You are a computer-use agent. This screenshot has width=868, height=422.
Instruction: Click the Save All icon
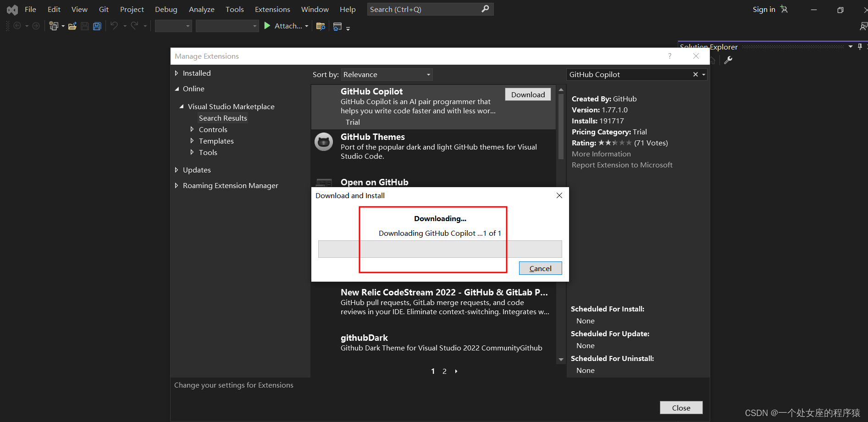(97, 26)
